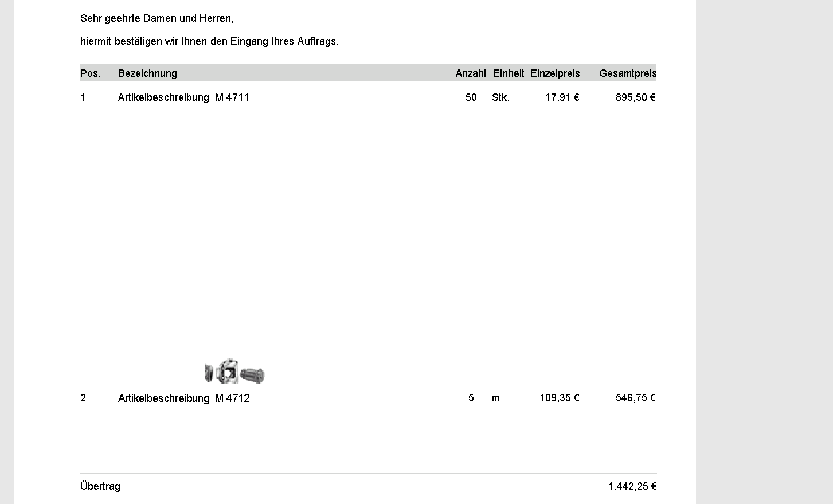
Task: Click the 'Einzelpreis' column header
Action: tap(555, 73)
